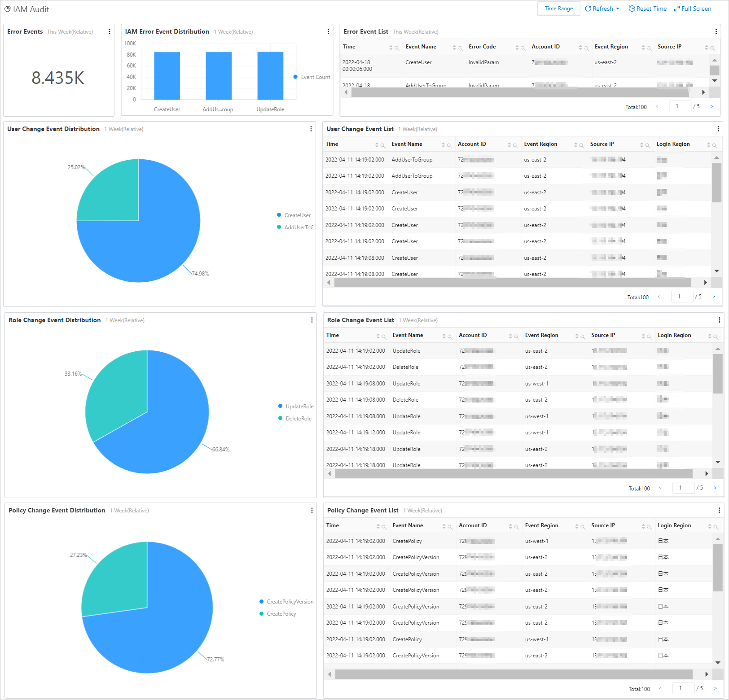Go to next page of User Change Event List
This screenshot has width=729, height=700.
click(x=714, y=297)
